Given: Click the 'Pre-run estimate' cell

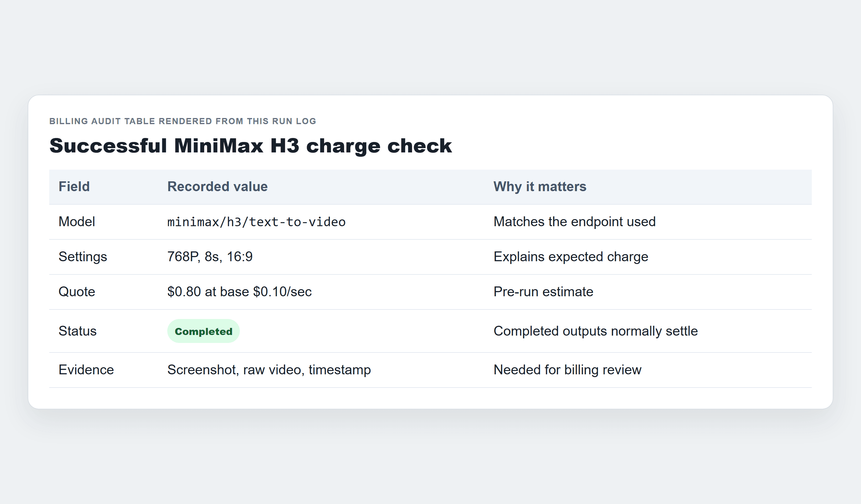Looking at the screenshot, I should [x=543, y=292].
